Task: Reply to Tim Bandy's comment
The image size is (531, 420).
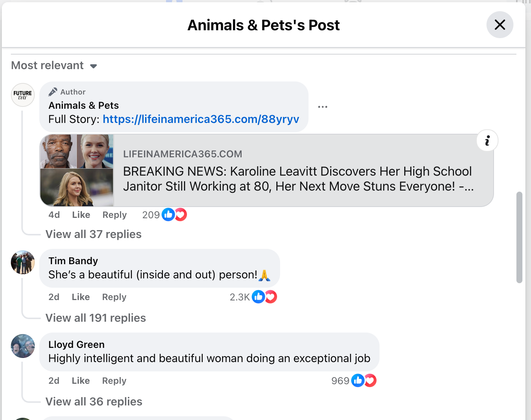Action: [x=114, y=297]
